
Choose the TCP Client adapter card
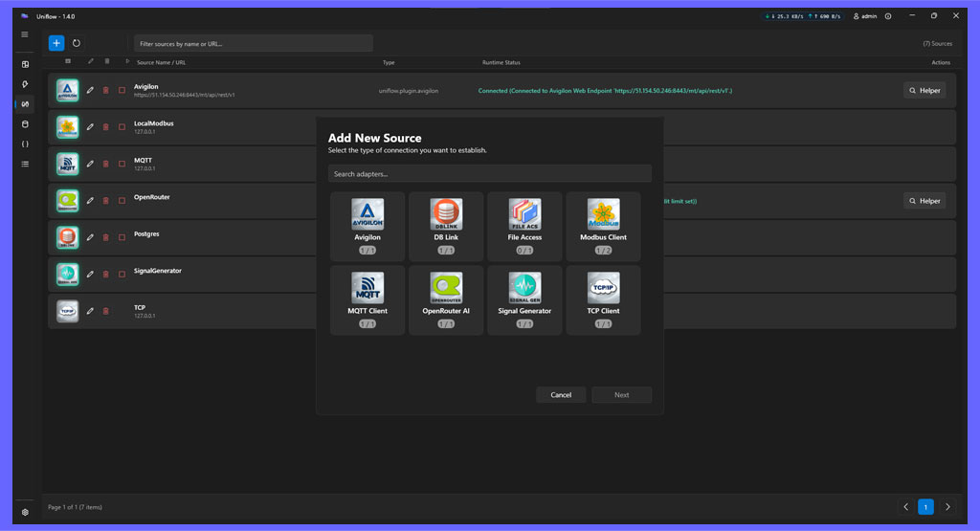[603, 299]
